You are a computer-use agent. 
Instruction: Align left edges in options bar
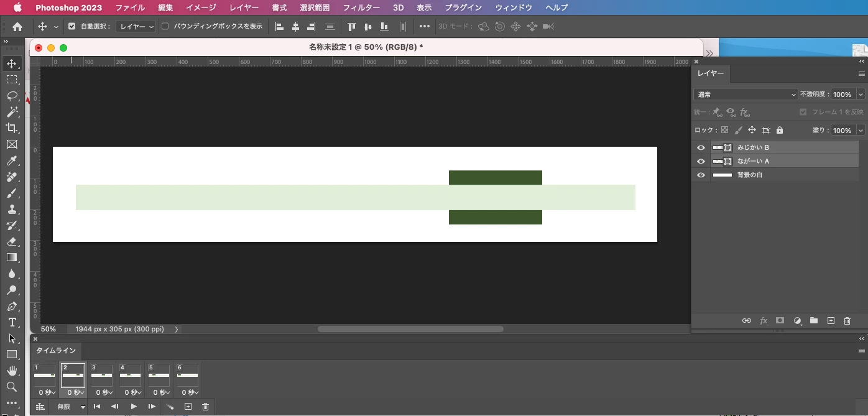280,27
